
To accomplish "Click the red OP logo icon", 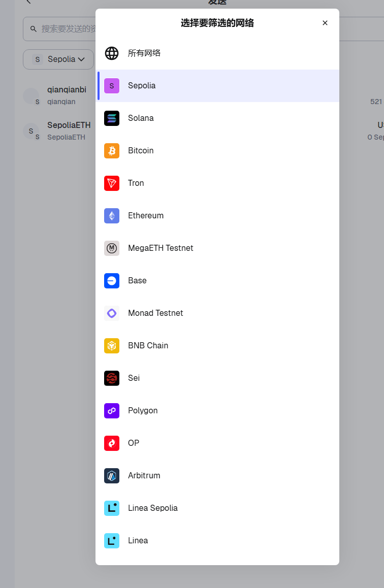I will [x=112, y=443].
